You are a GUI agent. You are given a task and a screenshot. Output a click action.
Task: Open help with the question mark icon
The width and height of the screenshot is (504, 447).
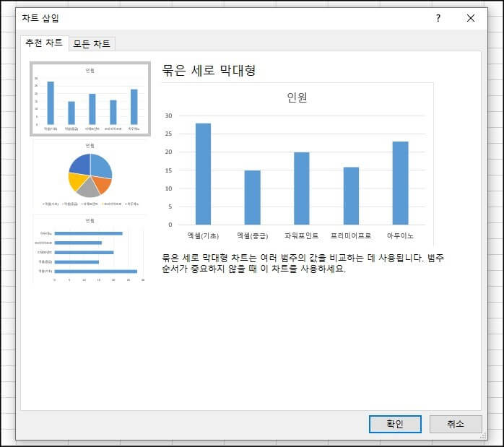coord(438,18)
